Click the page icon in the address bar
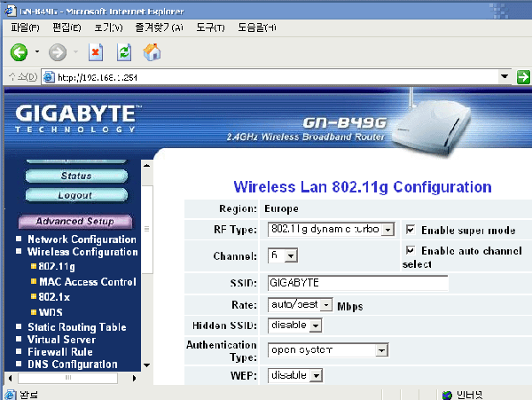The width and height of the screenshot is (532, 400). pyautogui.click(x=49, y=77)
